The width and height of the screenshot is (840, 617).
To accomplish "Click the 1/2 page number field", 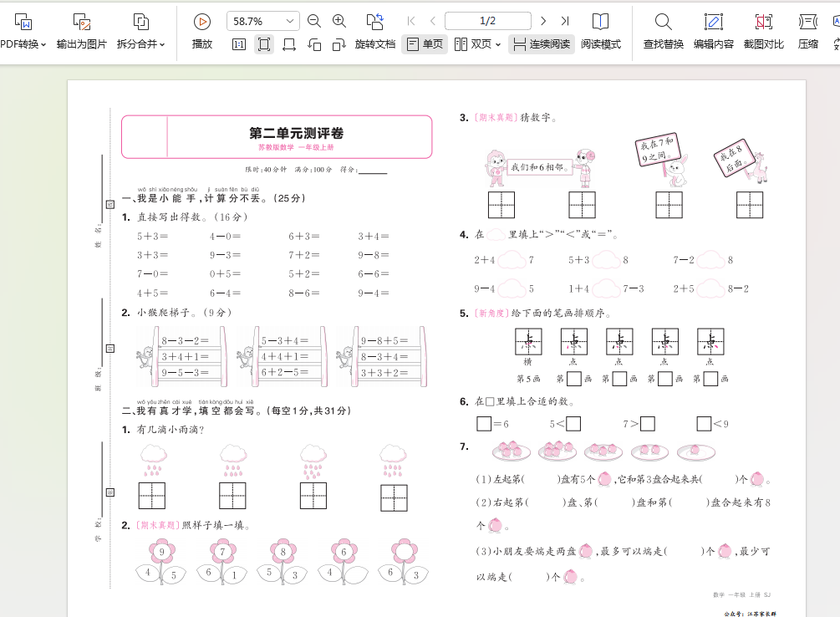I will tap(487, 21).
